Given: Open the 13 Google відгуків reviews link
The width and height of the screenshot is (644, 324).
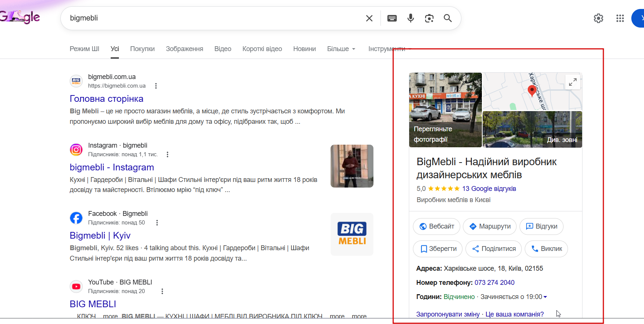Looking at the screenshot, I should click(489, 189).
